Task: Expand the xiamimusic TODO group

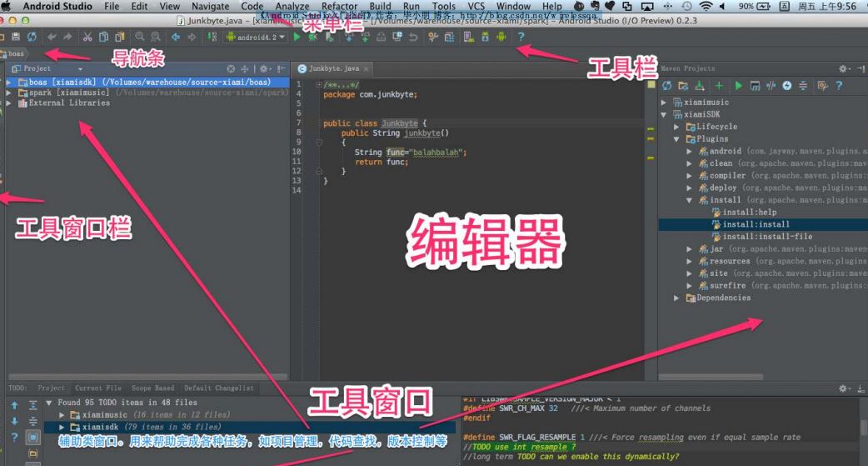Action: pyautogui.click(x=62, y=415)
